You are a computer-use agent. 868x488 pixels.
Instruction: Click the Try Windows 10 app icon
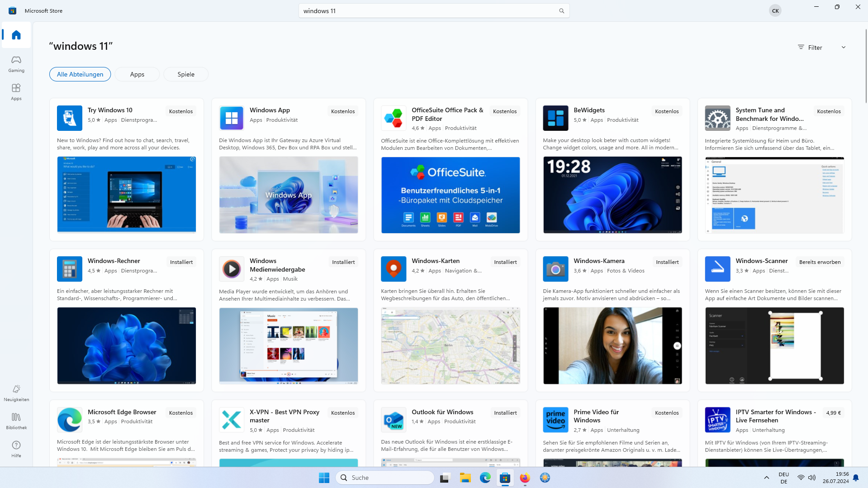tap(70, 118)
